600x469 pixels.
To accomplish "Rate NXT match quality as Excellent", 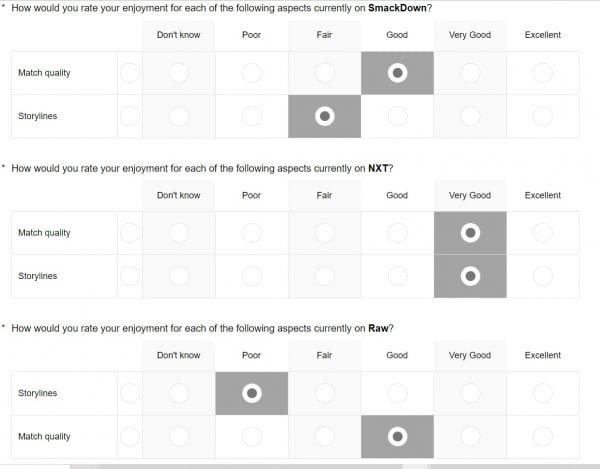I will (x=543, y=233).
